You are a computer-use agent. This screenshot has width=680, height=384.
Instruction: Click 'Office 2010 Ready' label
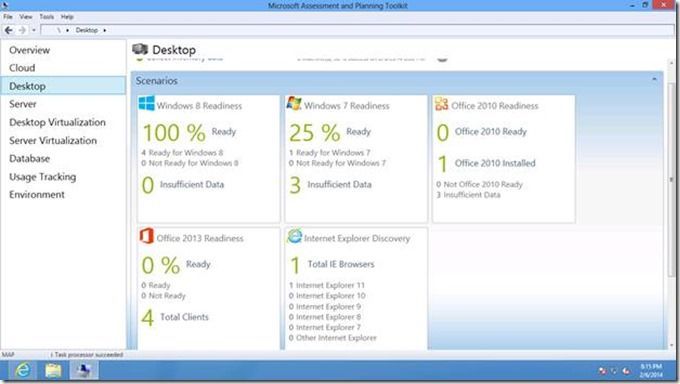tap(490, 131)
